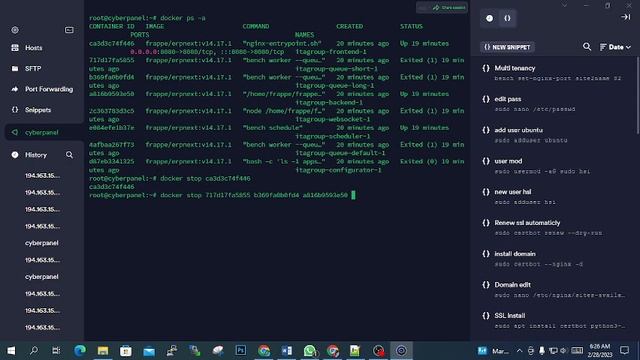Click the Port Forwarding arrow icon
The height and width of the screenshot is (360, 640).
[15, 89]
